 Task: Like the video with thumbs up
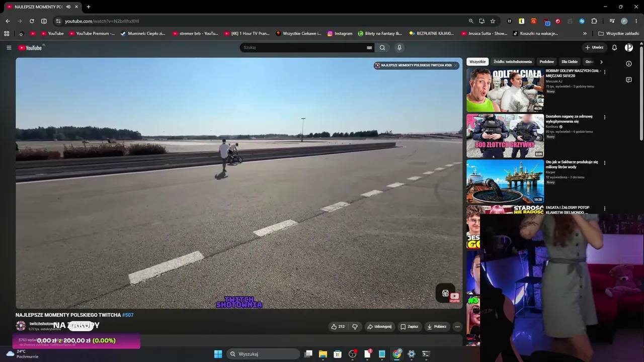[338, 327]
